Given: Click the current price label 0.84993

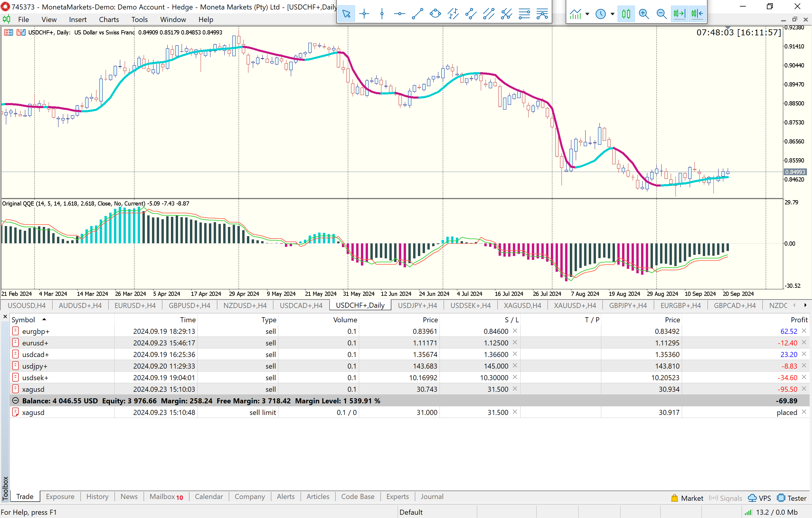Looking at the screenshot, I should (795, 172).
